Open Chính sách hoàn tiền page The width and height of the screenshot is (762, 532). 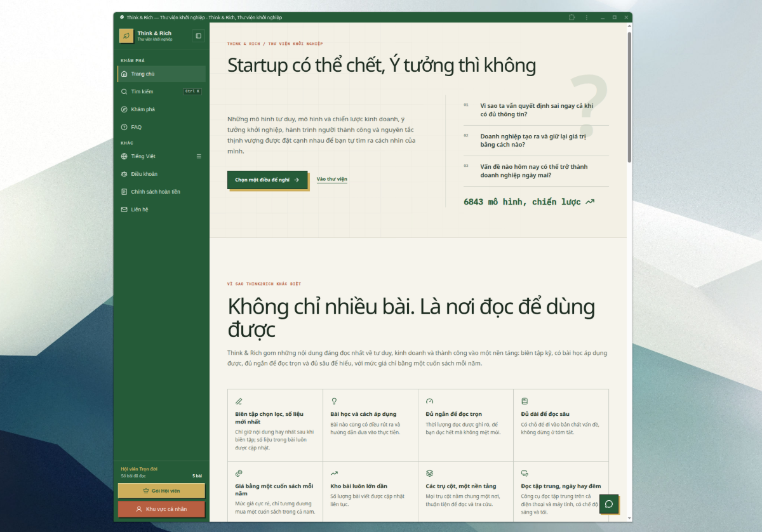pyautogui.click(x=161, y=192)
